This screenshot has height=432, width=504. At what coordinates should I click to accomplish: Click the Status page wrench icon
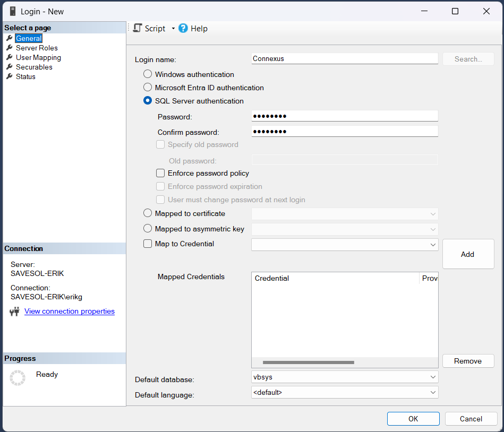point(9,76)
